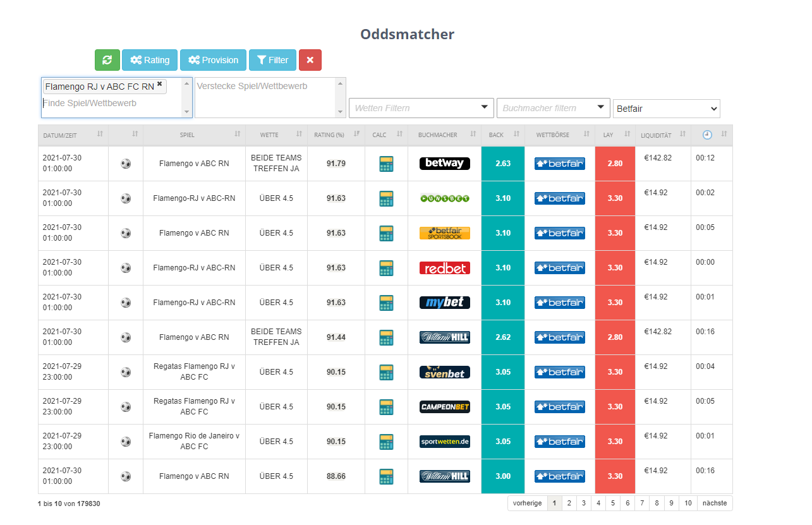
Task: Sort table by Back column
Action: click(503, 135)
